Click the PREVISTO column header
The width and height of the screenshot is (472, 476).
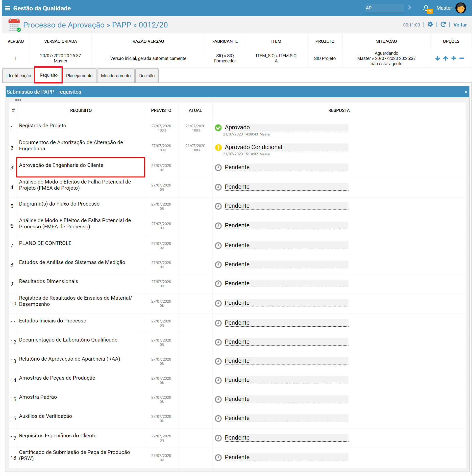(161, 110)
